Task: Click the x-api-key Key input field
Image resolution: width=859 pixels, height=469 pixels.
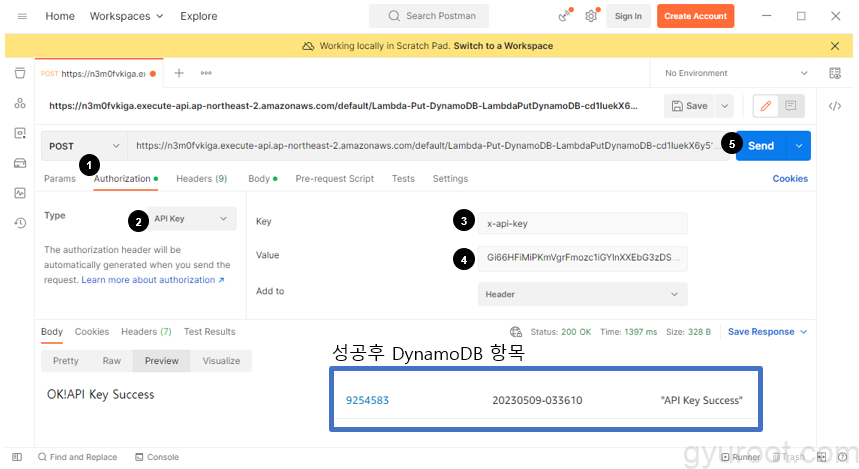Action: coord(582,223)
